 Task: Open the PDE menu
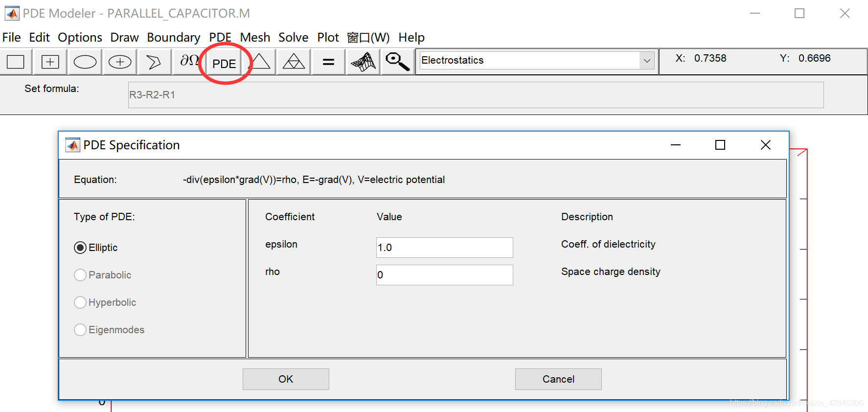tap(220, 37)
